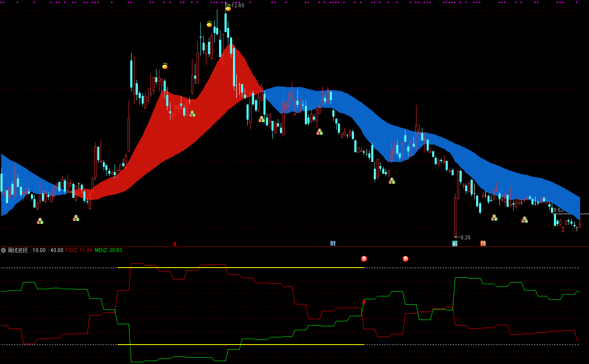The image size is (589, 364).
Task: Click the 9.28 lowest price label
Action: pos(465,238)
